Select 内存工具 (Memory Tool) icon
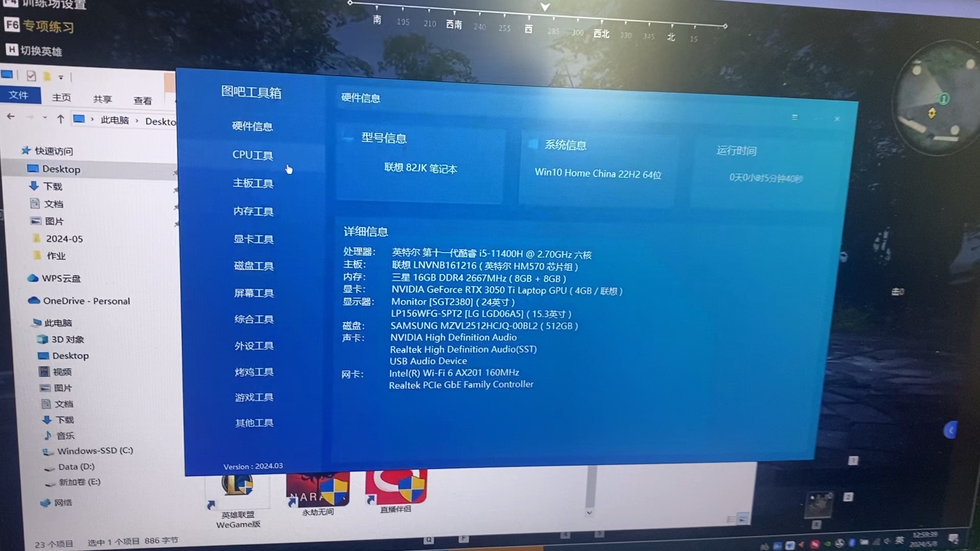Image resolution: width=980 pixels, height=551 pixels. (254, 211)
